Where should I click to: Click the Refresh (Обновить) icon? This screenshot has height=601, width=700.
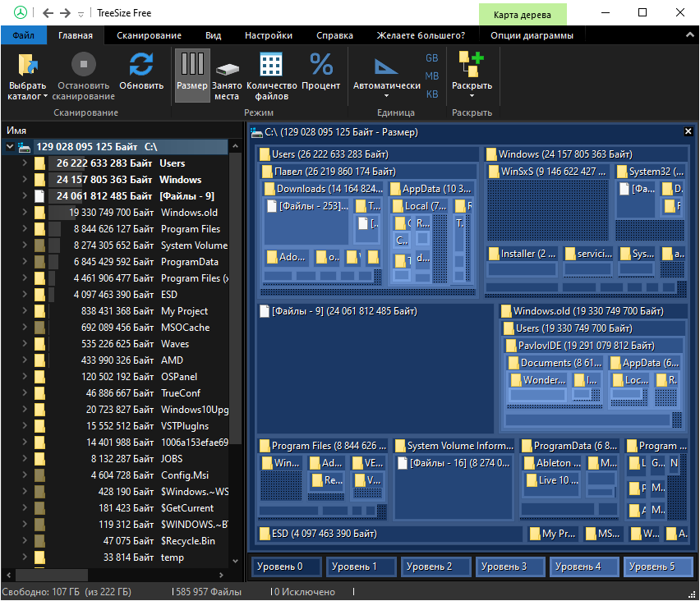coord(141,64)
